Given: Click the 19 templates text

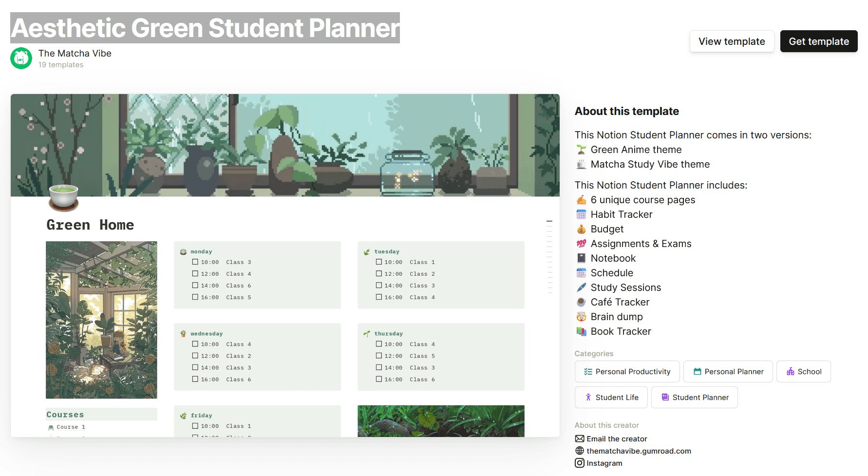Looking at the screenshot, I should [61, 65].
